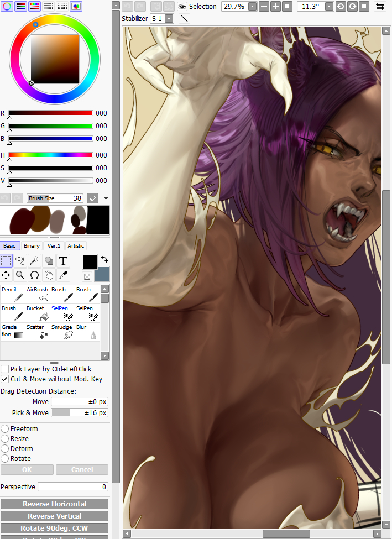This screenshot has height=539, width=392.
Task: Pick the Bucket fill tool
Action: pos(38,313)
